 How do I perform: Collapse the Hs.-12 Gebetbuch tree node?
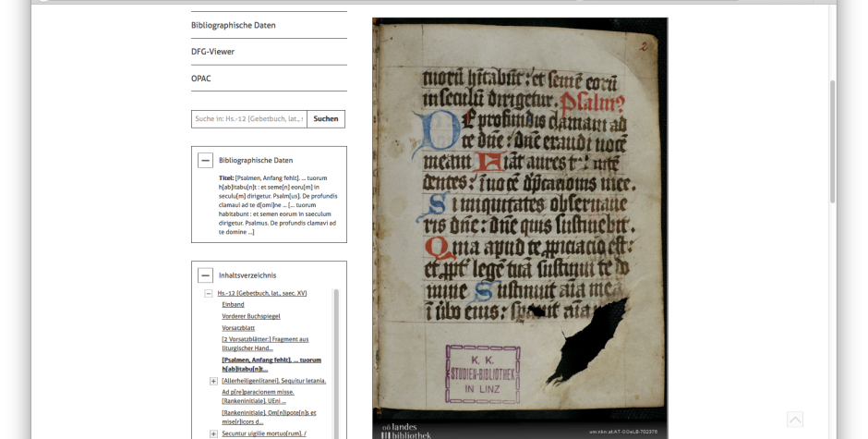click(x=208, y=293)
